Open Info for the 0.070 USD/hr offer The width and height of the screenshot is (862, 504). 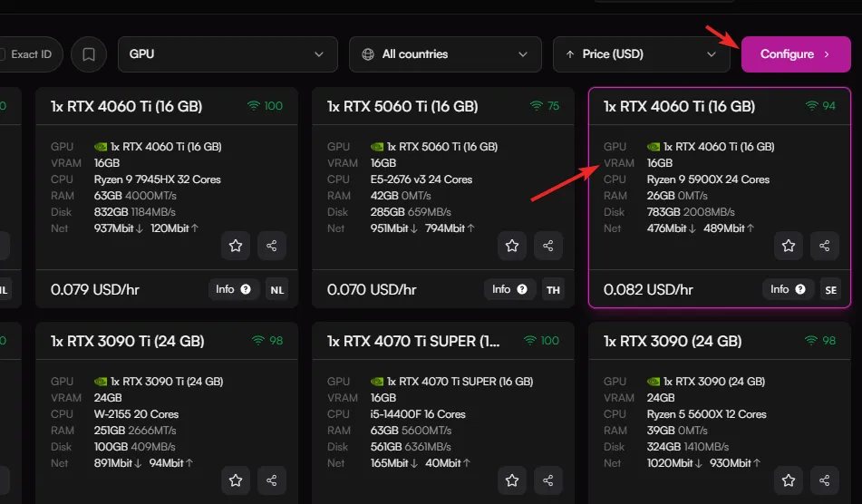pos(509,289)
